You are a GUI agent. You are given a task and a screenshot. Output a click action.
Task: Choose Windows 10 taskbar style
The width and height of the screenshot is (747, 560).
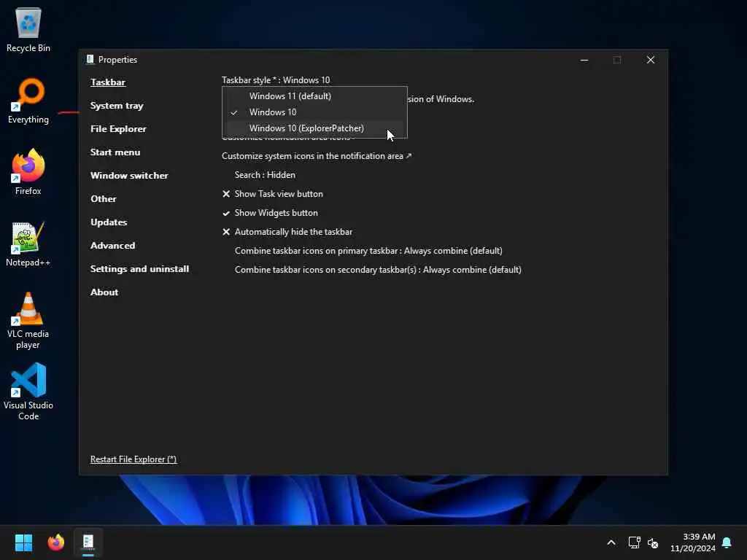(x=314, y=112)
